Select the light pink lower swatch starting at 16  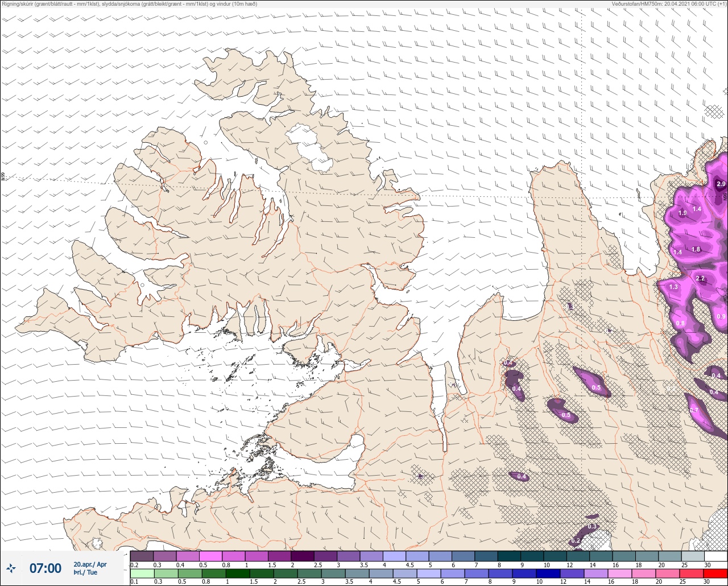(x=619, y=573)
